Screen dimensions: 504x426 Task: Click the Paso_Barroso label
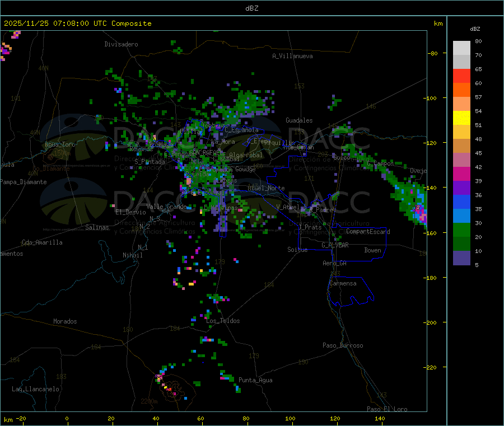(343, 345)
